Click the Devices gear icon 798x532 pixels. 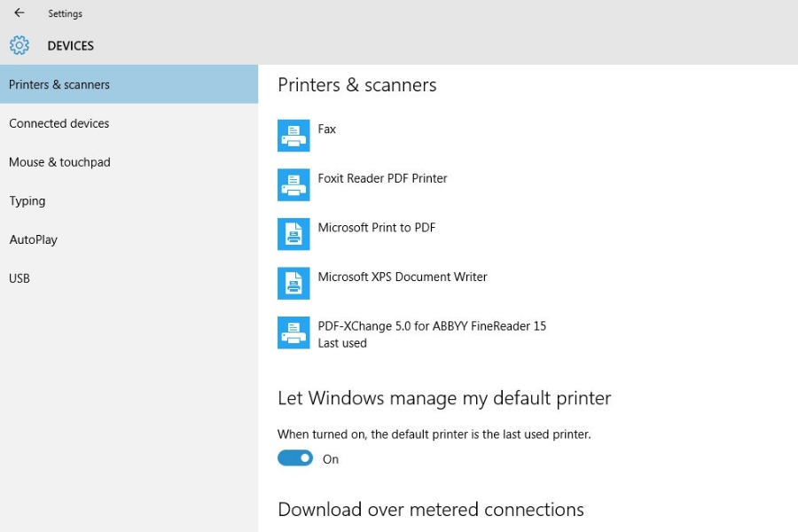pos(20,45)
